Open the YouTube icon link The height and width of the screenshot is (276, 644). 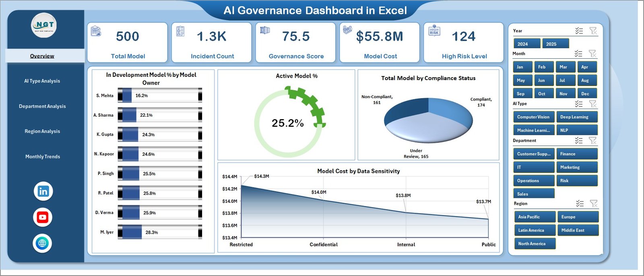(x=43, y=218)
